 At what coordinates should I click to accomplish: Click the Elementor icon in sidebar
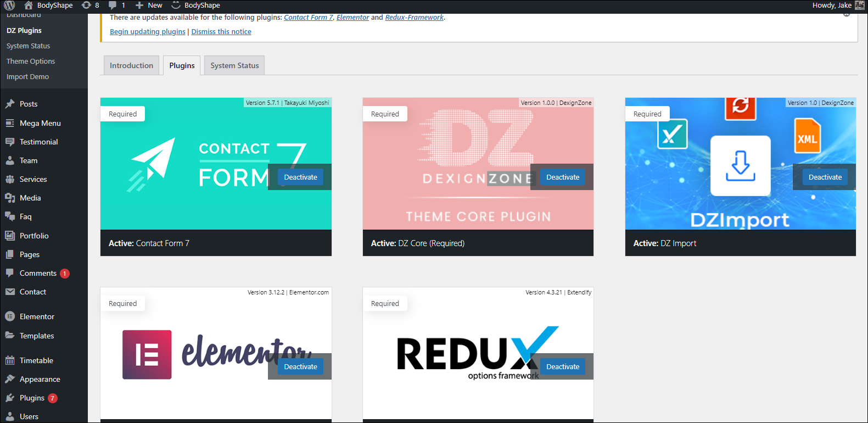coord(10,316)
